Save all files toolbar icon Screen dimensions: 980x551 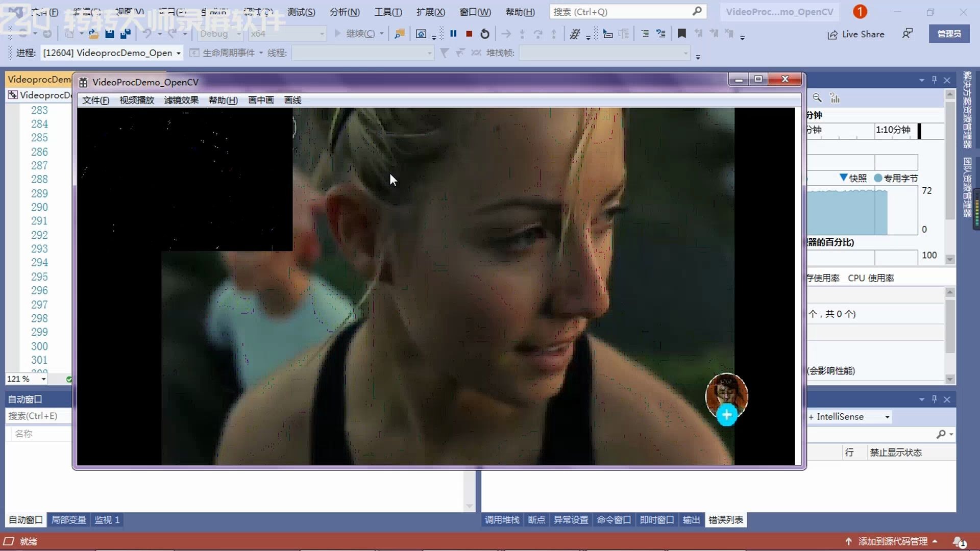[x=126, y=34]
